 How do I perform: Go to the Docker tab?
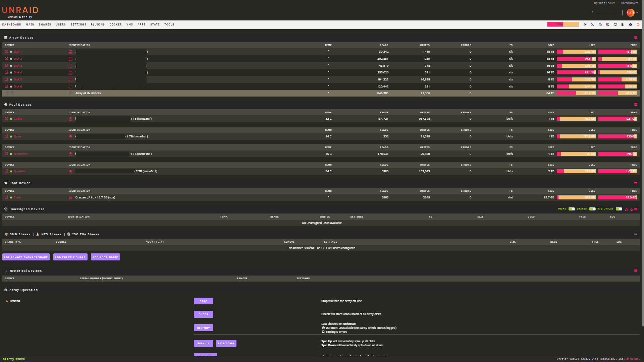point(116,24)
